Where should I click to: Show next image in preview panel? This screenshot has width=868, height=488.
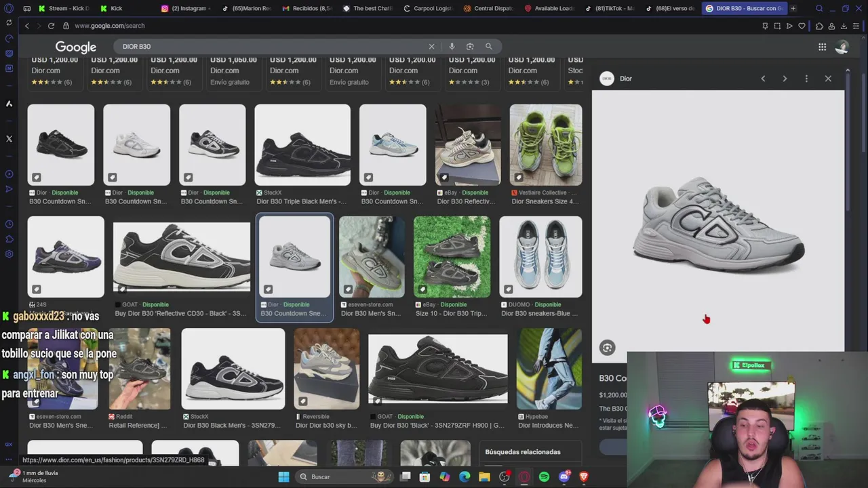pyautogui.click(x=785, y=79)
